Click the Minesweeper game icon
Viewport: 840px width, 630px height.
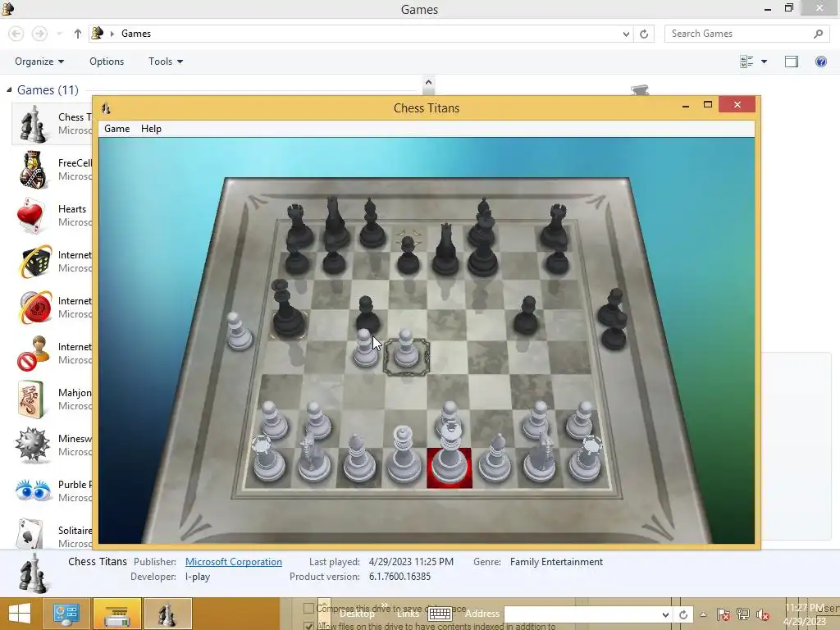(x=32, y=445)
